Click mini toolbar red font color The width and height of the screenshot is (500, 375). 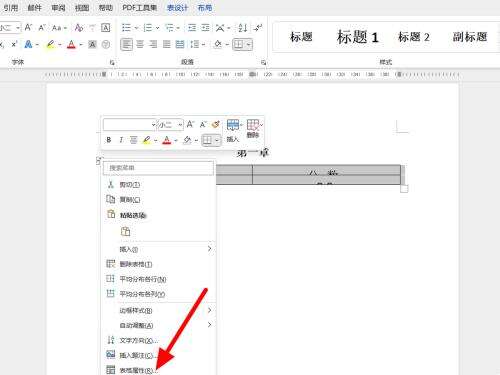167,140
